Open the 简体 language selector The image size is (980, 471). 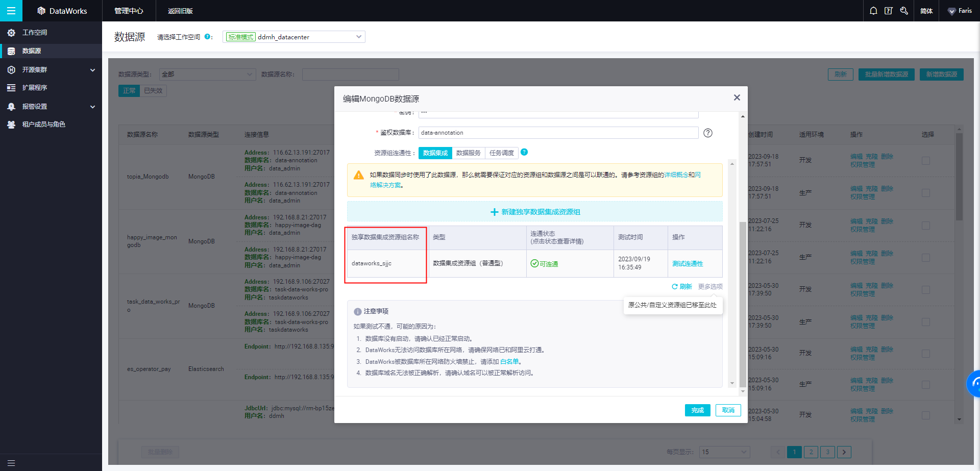pyautogui.click(x=926, y=11)
